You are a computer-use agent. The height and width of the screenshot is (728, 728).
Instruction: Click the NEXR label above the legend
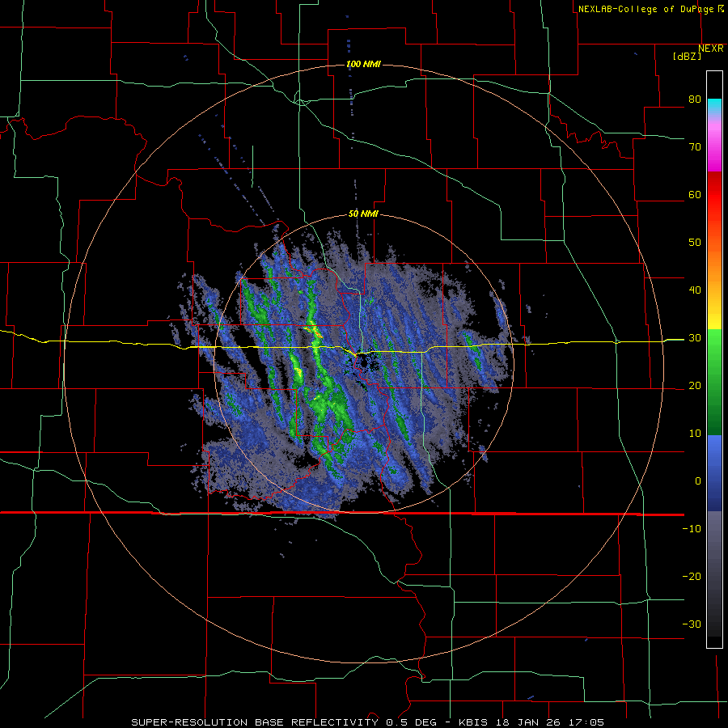click(710, 49)
